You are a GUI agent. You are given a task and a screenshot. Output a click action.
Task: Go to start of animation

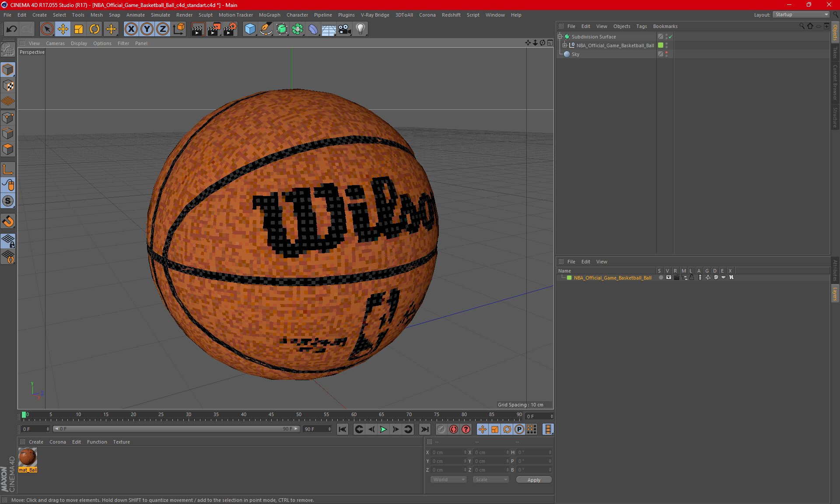pos(343,429)
